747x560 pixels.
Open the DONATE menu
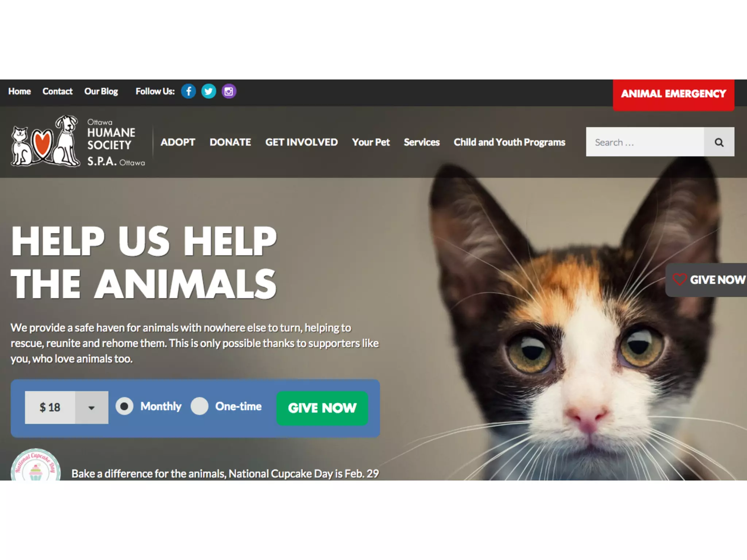tap(230, 142)
